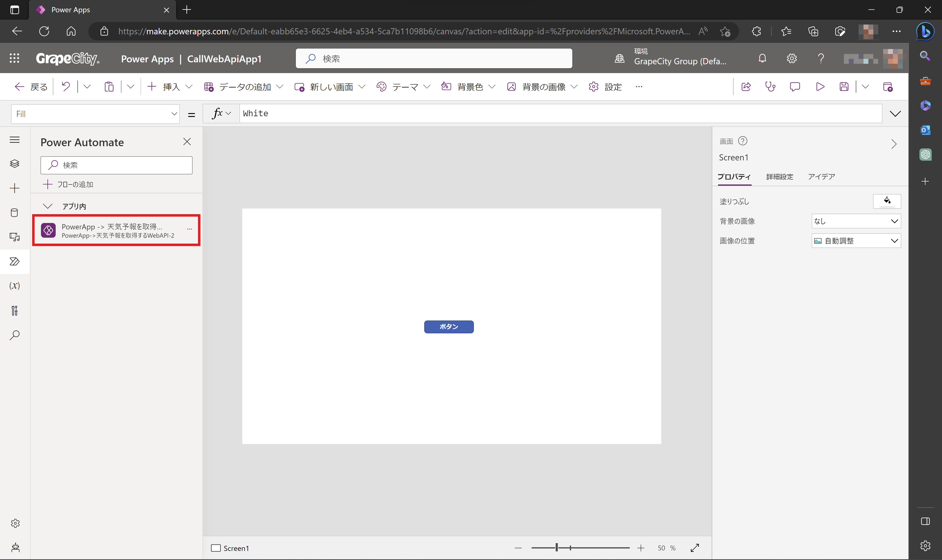This screenshot has height=560, width=942.
Task: Open the Variables (x) icon in sidebar
Action: pos(14,286)
